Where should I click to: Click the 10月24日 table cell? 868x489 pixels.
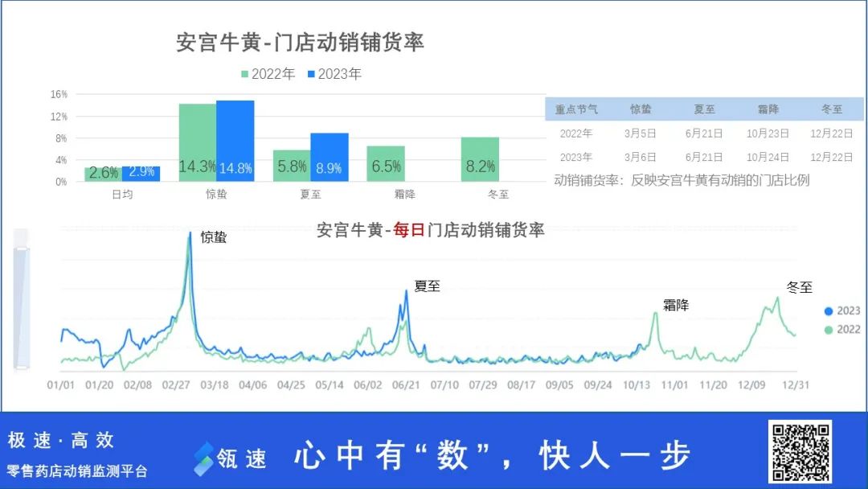(768, 158)
